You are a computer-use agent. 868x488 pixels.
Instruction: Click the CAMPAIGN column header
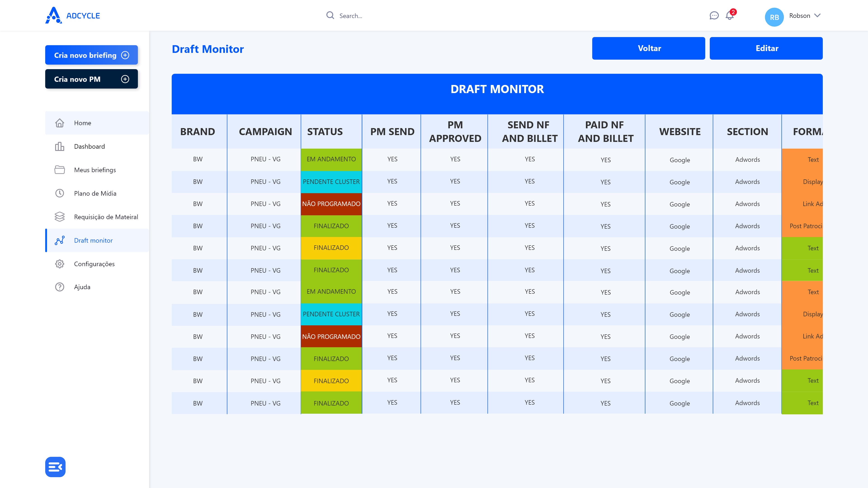click(x=266, y=131)
